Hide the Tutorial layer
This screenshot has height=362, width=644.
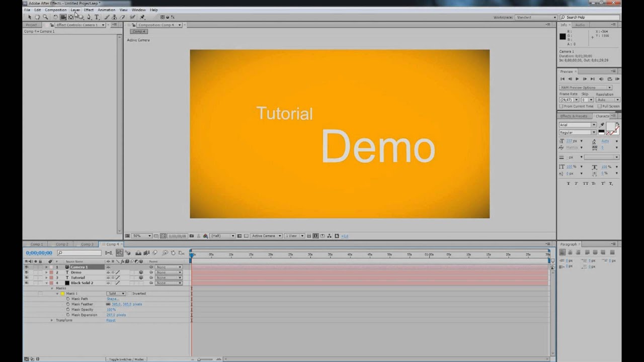click(26, 278)
